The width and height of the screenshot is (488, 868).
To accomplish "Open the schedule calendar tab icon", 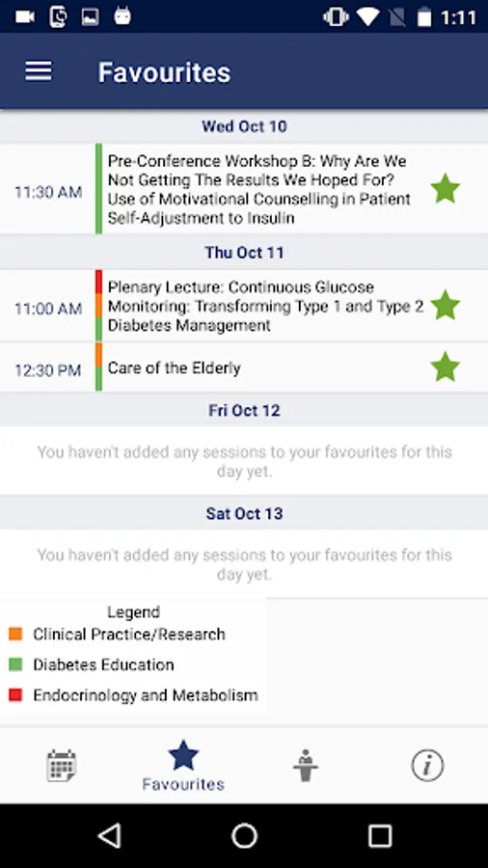I will (62, 766).
